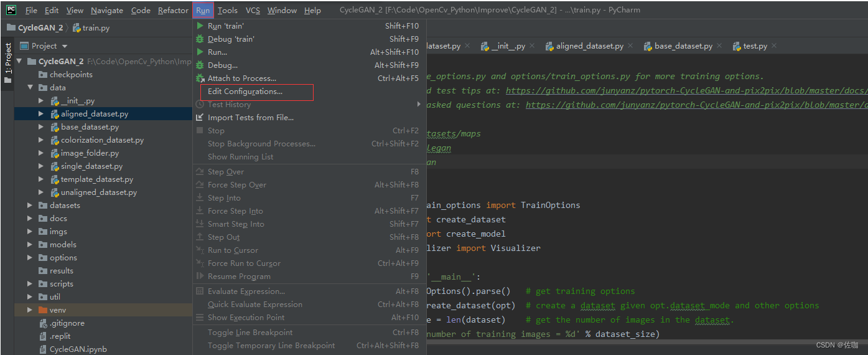Expand the venv folder
This screenshot has height=355, width=868.
point(30,310)
